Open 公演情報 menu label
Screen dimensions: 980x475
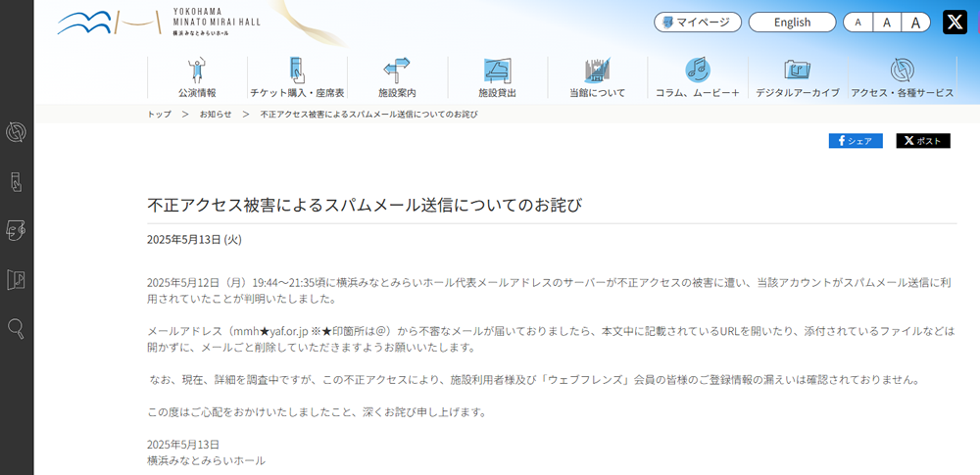point(198,93)
